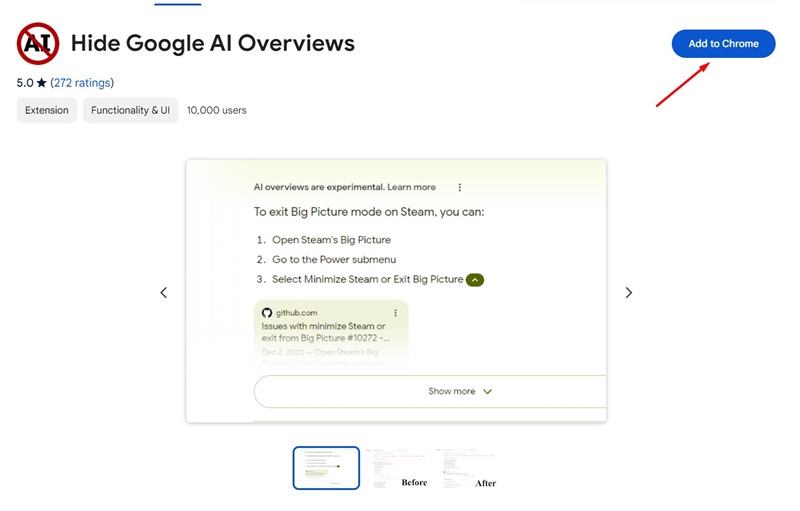This screenshot has height=511, width=800.
Task: Click the 10,000 users text
Action: pyautogui.click(x=216, y=110)
